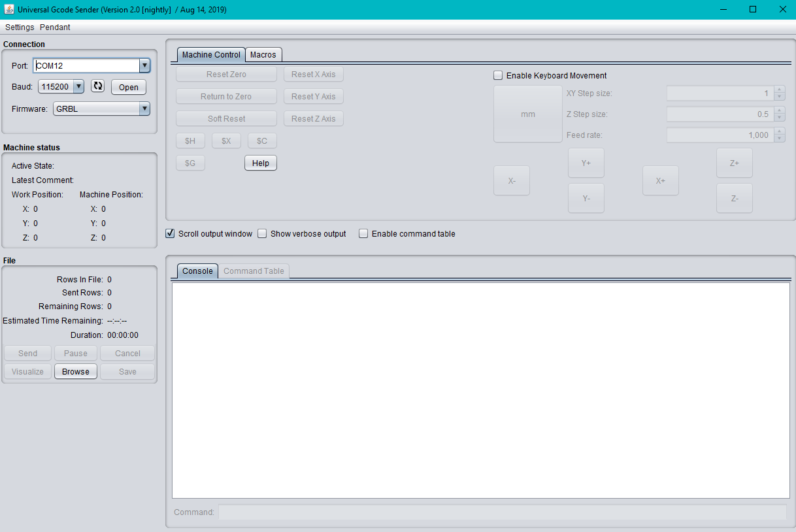Image resolution: width=796 pixels, height=532 pixels.
Task: Open the Firmware GRBL dropdown
Action: [144, 108]
